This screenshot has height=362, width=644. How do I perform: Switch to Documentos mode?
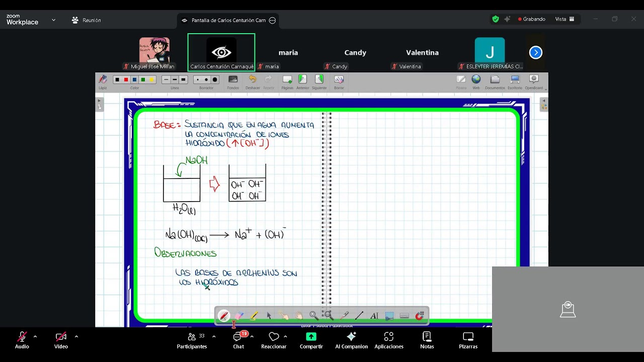pos(495,82)
